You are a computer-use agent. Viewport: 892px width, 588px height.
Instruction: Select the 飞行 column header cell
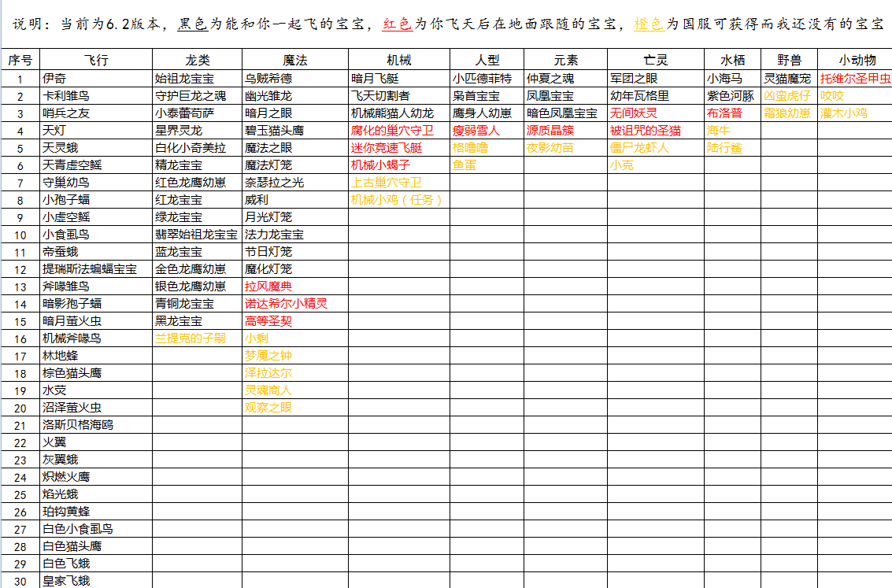tap(96, 60)
